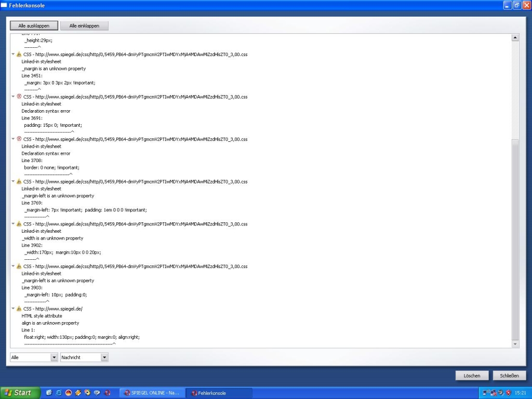Click the vertical scrollbar thumb

(x=515, y=239)
